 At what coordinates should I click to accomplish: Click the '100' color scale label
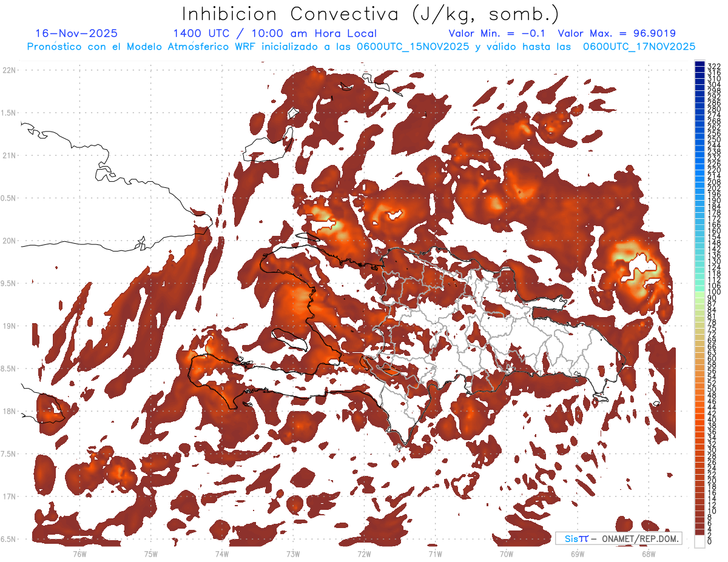[x=714, y=293]
